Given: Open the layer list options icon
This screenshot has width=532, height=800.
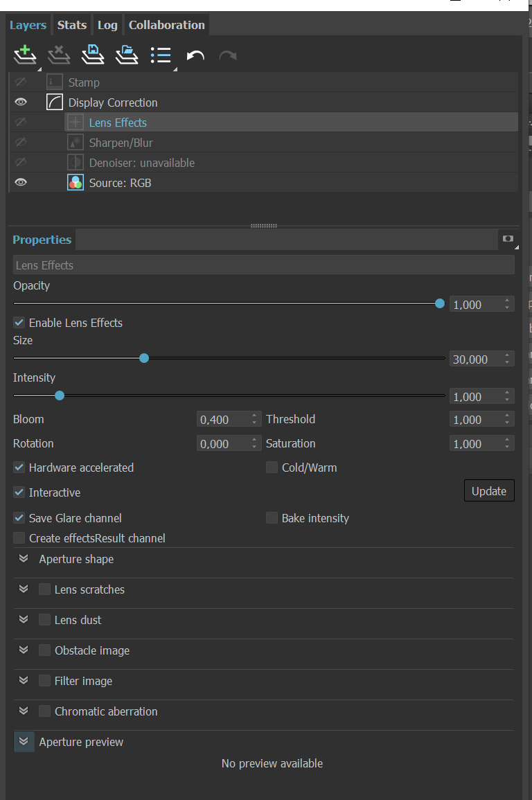Looking at the screenshot, I should (x=161, y=55).
